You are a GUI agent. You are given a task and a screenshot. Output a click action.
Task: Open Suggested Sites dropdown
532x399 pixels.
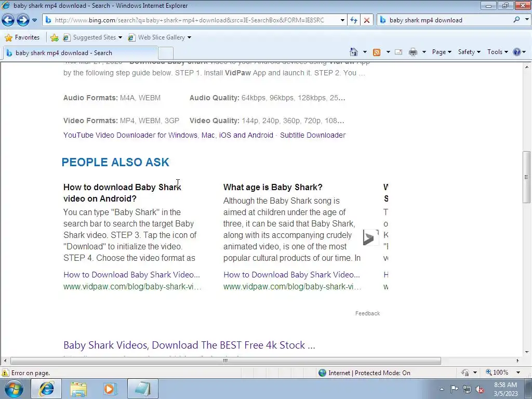(92, 37)
